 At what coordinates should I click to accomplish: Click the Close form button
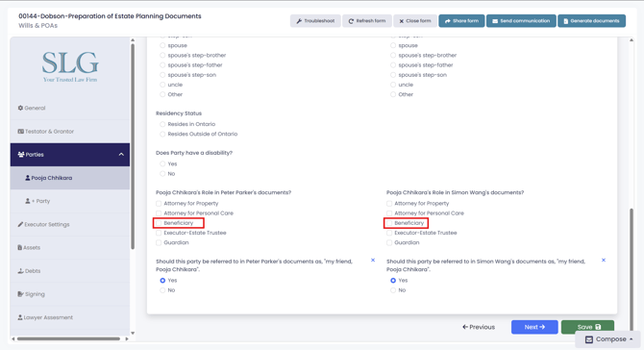[x=415, y=21]
